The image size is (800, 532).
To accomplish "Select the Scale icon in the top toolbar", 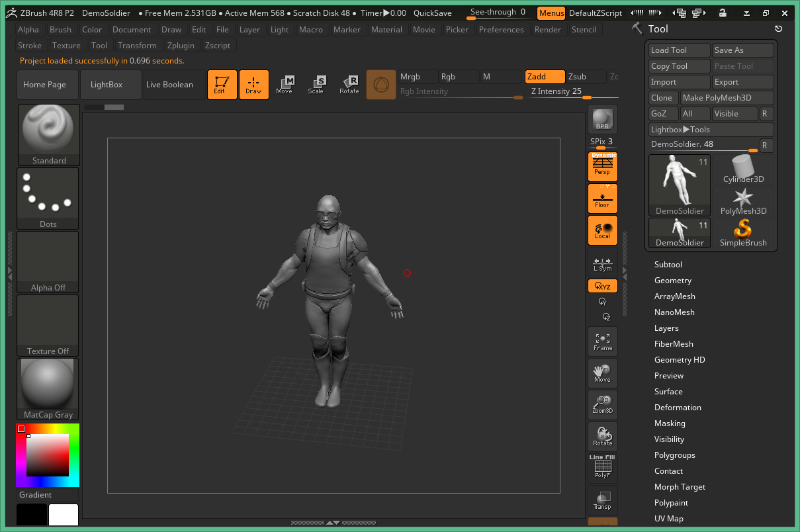I will pos(317,85).
